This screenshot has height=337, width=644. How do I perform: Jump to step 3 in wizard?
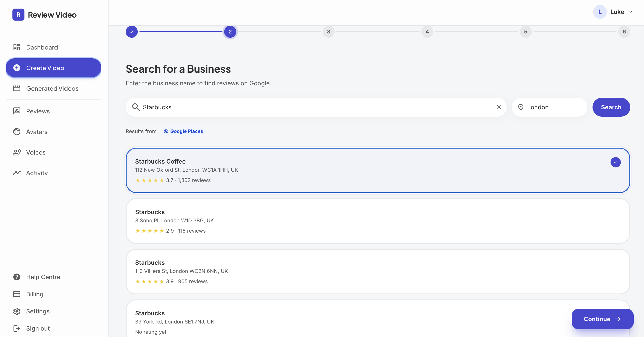pos(328,32)
